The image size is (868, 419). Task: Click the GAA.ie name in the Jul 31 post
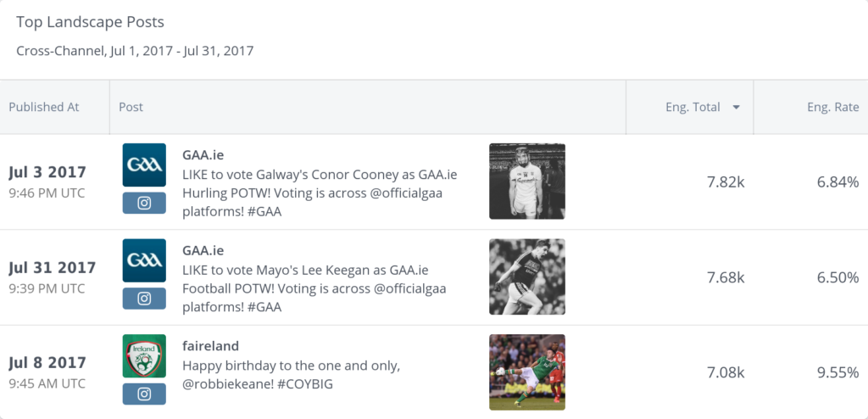203,250
